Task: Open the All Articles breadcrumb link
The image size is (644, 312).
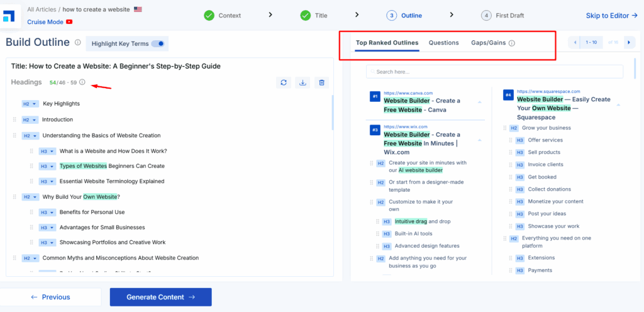Action: (42, 9)
